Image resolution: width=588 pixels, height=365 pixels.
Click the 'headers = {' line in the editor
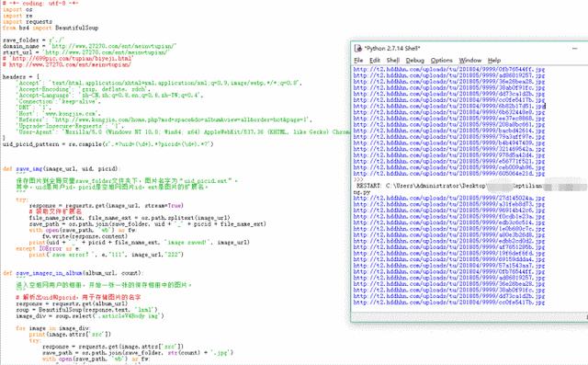pos(21,77)
